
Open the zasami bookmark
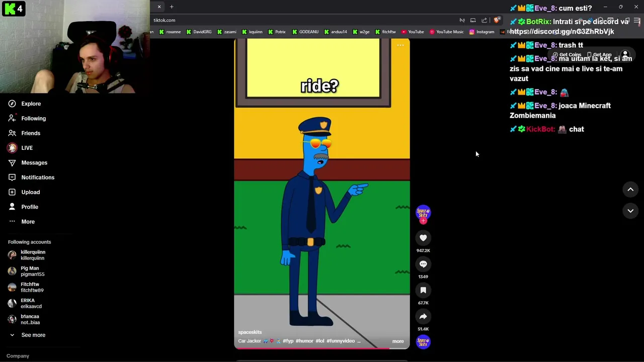tap(227, 32)
